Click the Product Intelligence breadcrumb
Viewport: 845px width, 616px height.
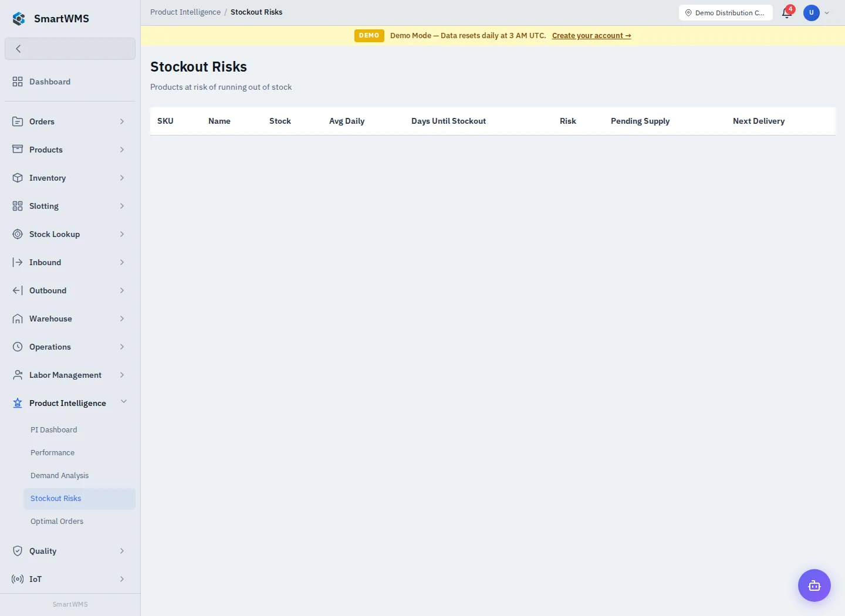pos(185,12)
